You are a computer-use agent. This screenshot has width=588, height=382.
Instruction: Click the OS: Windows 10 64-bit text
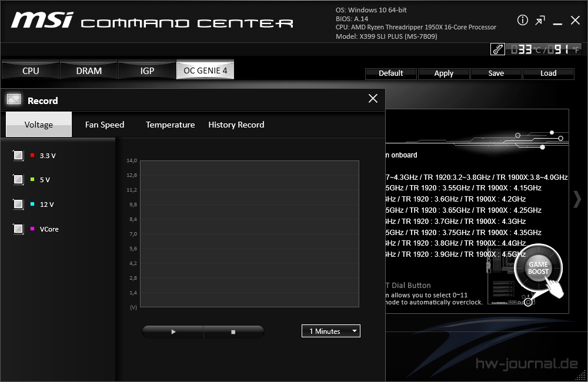[x=371, y=10]
